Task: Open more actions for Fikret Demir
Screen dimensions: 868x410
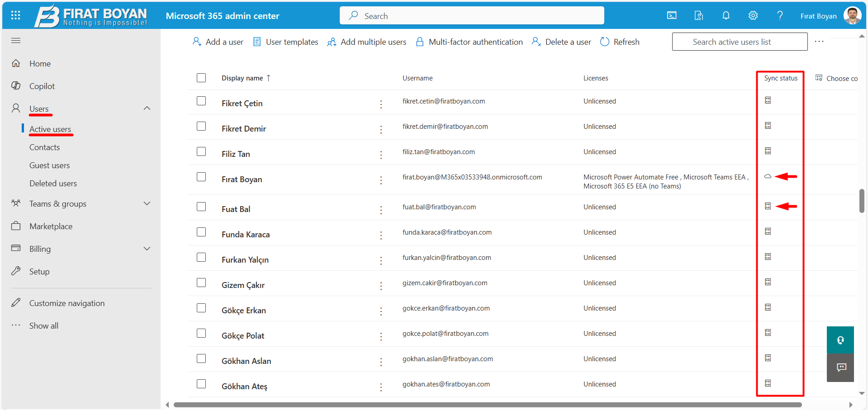Action: point(381,130)
